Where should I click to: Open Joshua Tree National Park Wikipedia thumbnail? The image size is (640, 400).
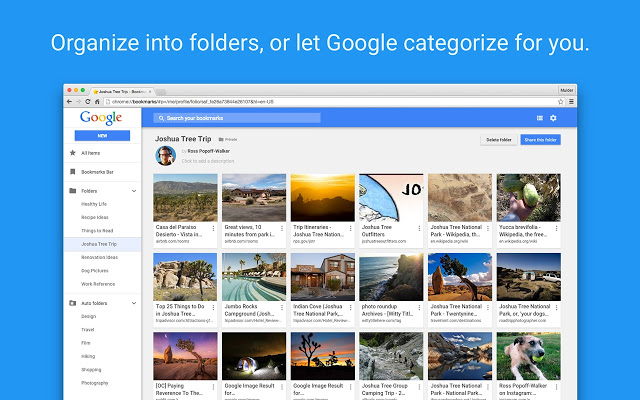460,198
